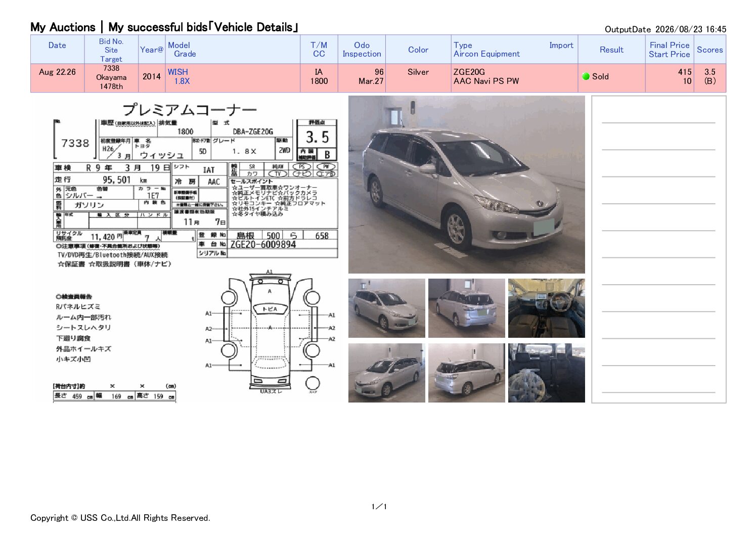Click the car damage diagram on sheet
Image resolution: width=756 pixels, height=535 pixels.
point(270,332)
